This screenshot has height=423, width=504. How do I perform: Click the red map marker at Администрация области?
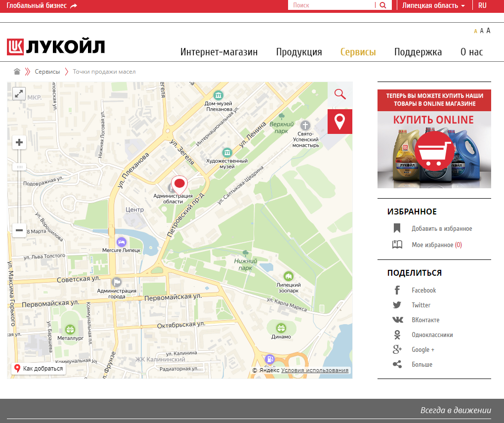coord(179,185)
